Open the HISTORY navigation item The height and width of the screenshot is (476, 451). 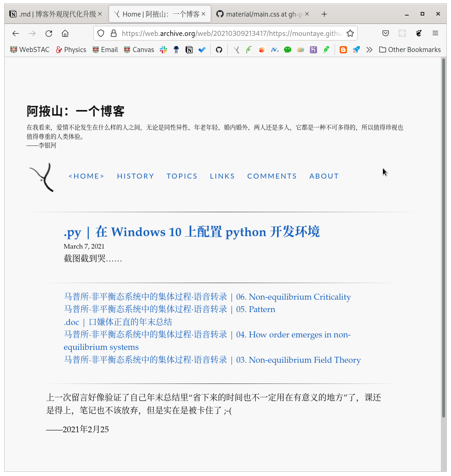(x=135, y=176)
